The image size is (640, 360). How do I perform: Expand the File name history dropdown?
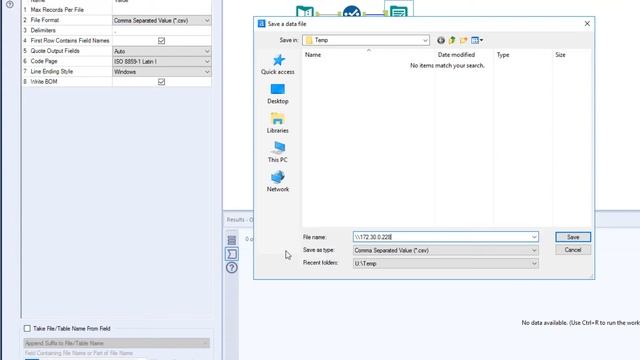[x=534, y=237]
